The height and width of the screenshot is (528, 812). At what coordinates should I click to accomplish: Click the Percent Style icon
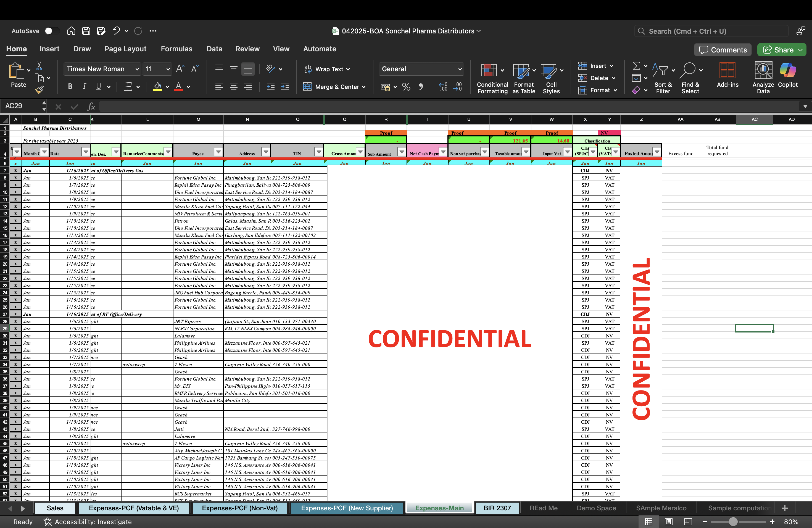click(x=406, y=87)
